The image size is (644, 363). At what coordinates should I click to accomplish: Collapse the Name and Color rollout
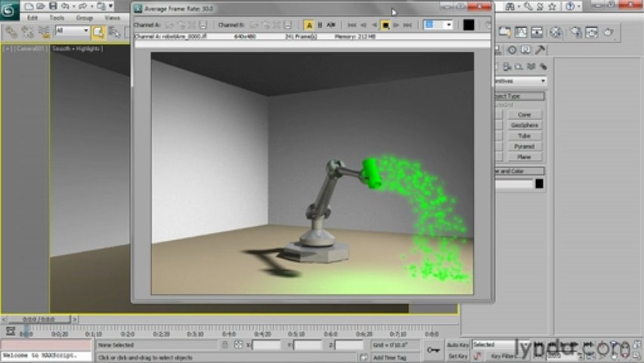click(519, 171)
